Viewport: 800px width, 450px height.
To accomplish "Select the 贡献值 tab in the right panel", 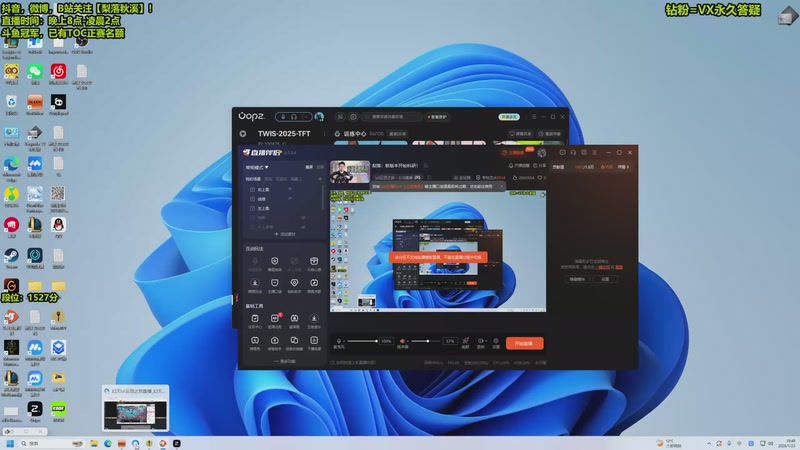I will click(558, 167).
